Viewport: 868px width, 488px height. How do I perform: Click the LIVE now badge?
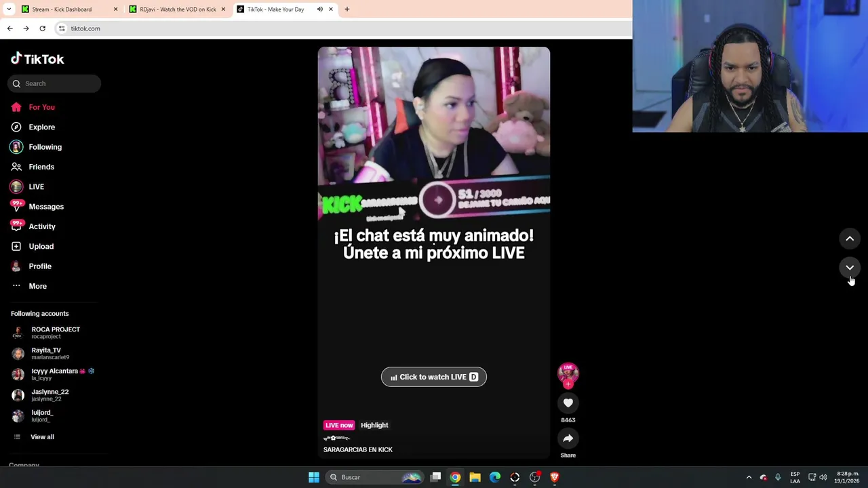(x=339, y=425)
